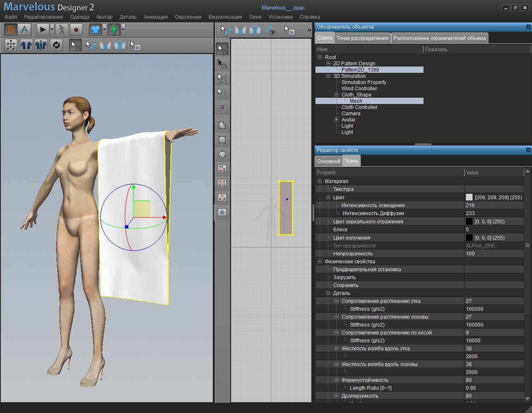Click the Сохранить preset row

346,285
